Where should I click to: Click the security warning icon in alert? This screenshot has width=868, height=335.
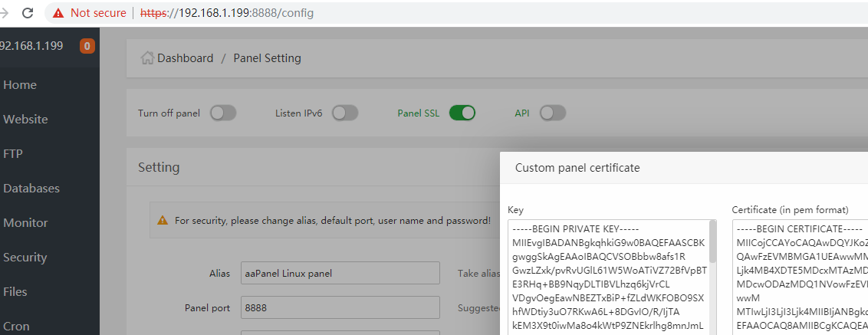point(163,221)
